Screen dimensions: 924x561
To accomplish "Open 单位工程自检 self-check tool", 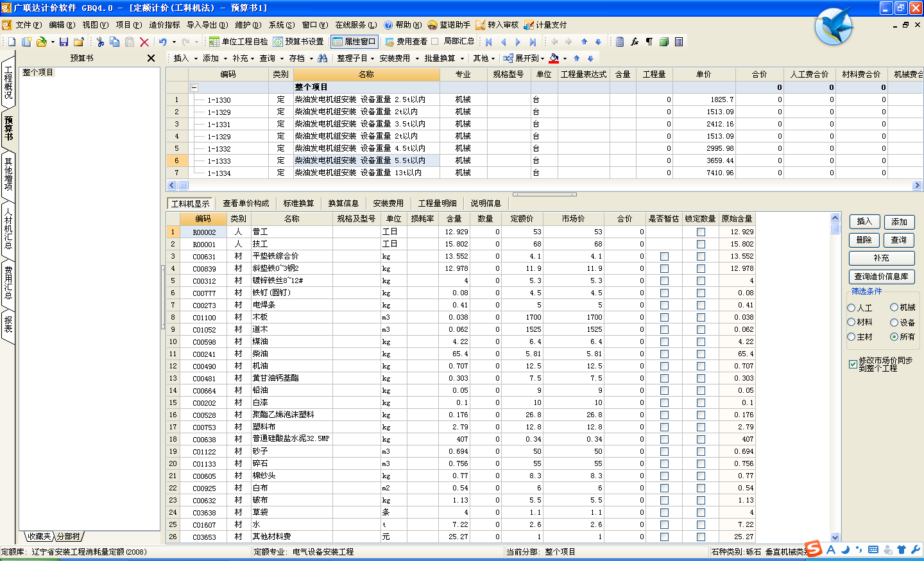I will (238, 42).
